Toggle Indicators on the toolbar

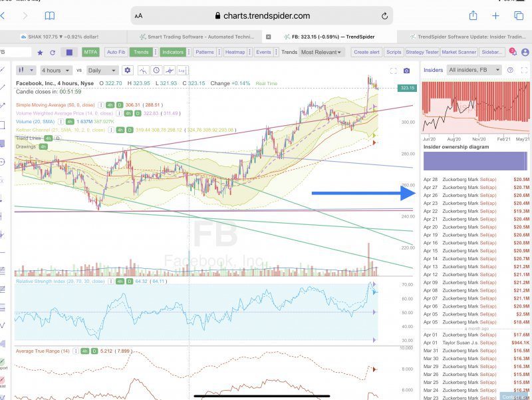(173, 53)
